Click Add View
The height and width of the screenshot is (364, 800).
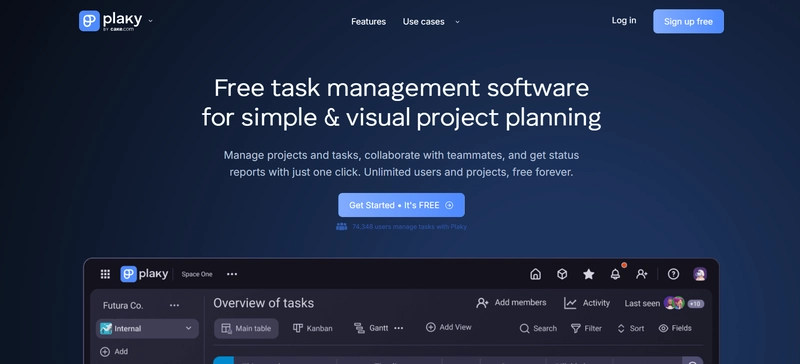(448, 327)
